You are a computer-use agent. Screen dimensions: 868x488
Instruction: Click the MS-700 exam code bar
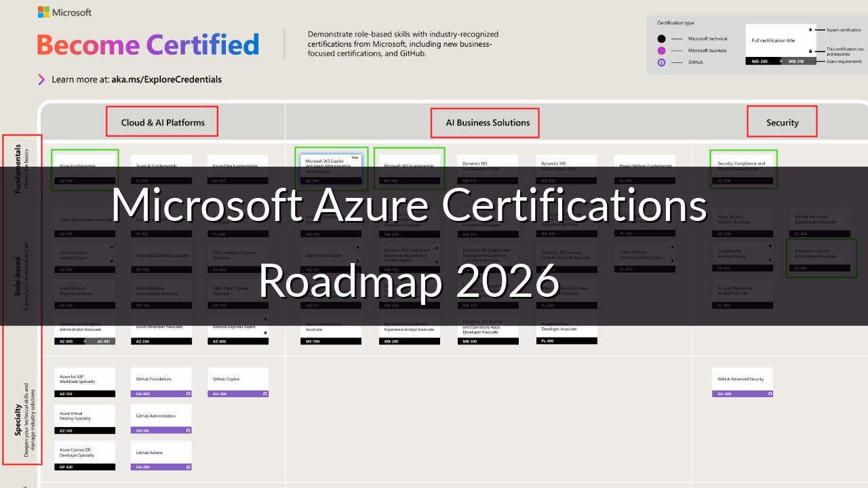pos(331,342)
